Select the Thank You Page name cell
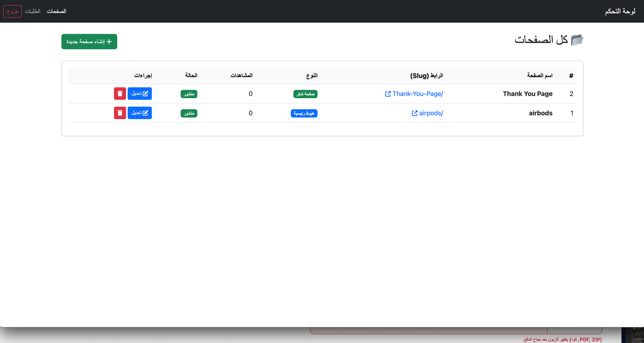The width and height of the screenshot is (644, 343). (x=527, y=94)
